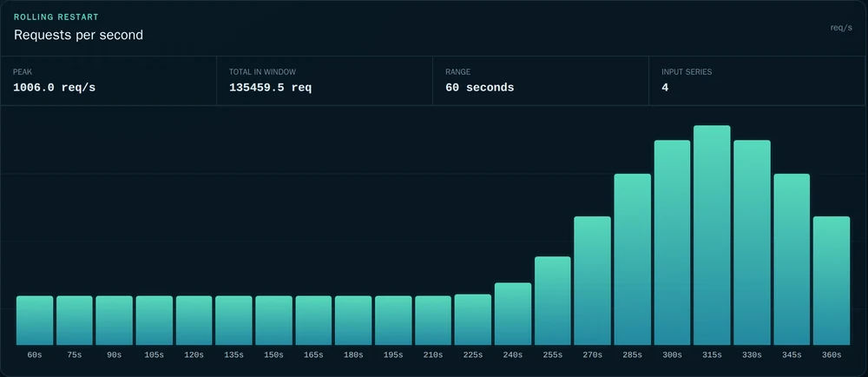Viewport: 868px width, 377px height.
Task: Select the 135s bar
Action: point(233,321)
